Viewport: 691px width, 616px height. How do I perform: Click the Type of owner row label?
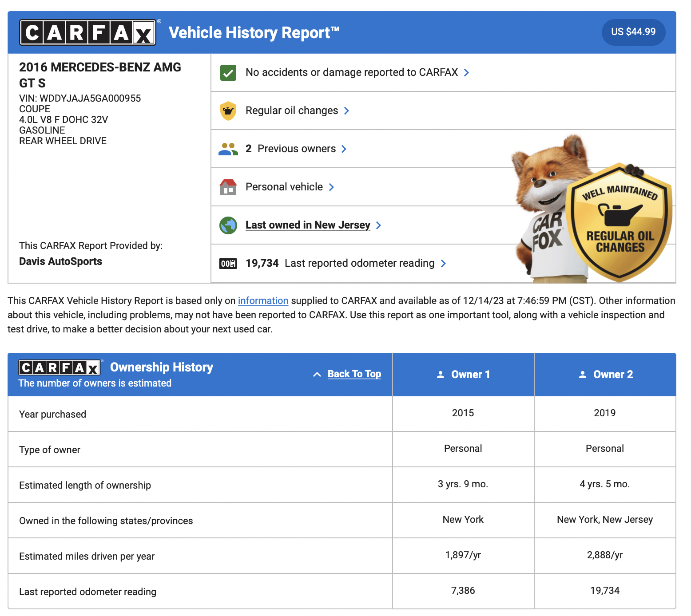[x=50, y=450]
